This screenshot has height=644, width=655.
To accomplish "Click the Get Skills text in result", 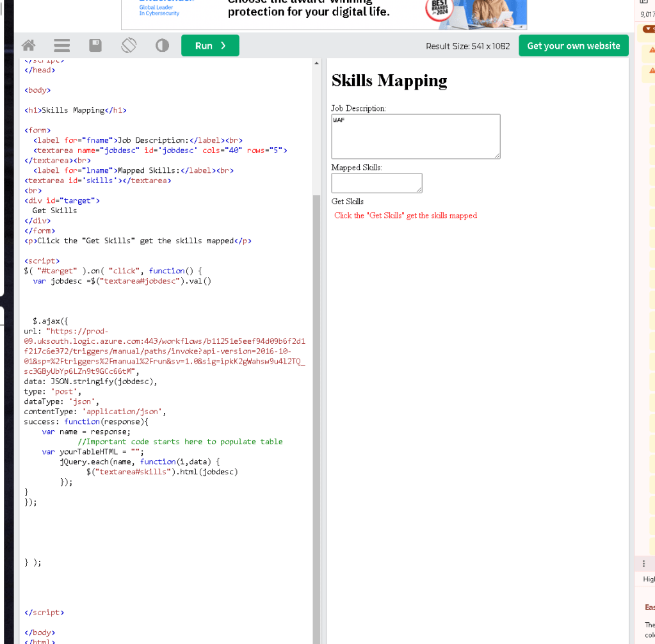I will pos(347,201).
